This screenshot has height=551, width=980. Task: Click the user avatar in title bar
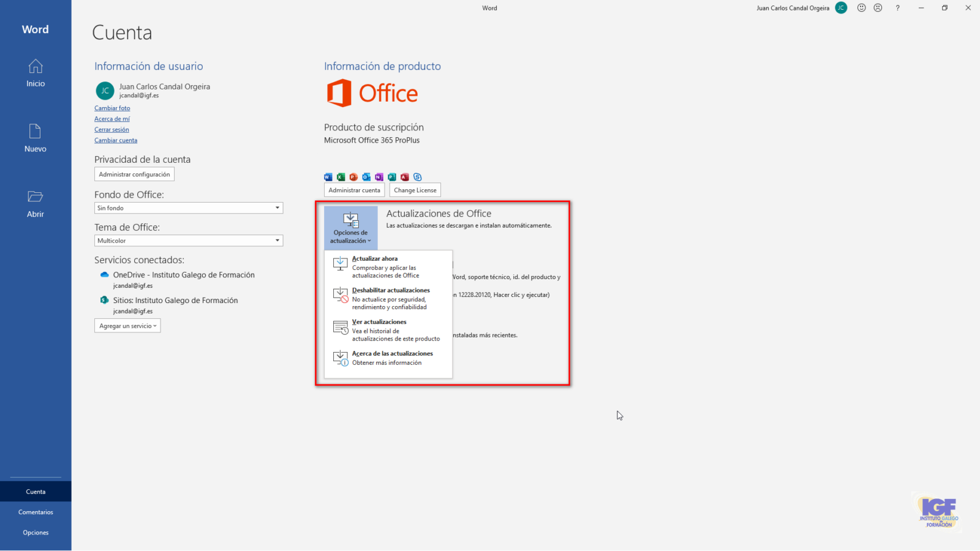(841, 8)
